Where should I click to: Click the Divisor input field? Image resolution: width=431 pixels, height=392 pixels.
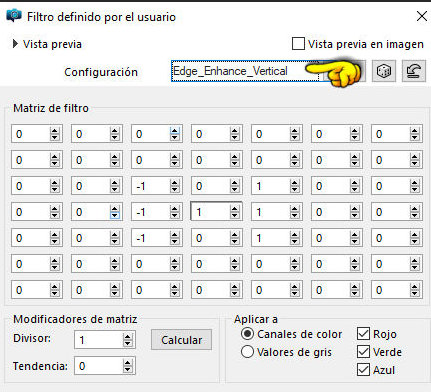tap(99, 340)
